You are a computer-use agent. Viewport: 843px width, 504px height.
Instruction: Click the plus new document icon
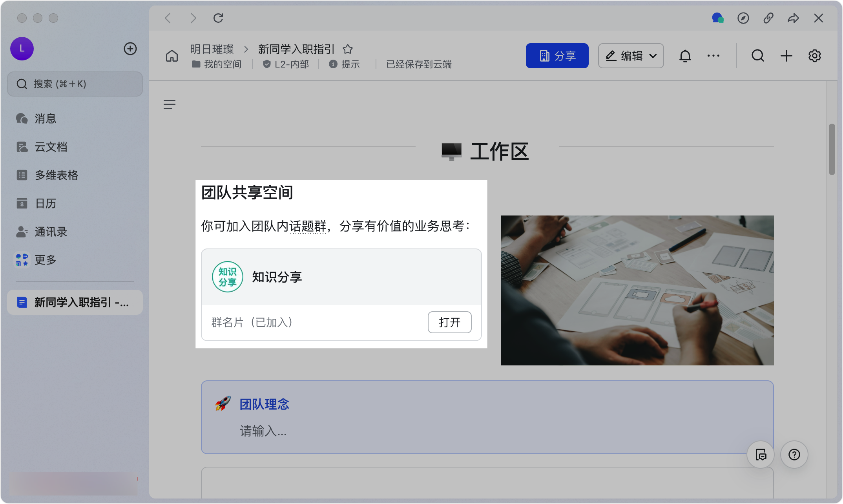tap(786, 56)
